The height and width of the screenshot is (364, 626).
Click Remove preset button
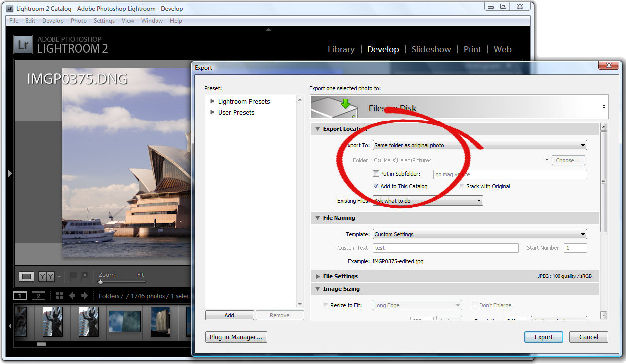tap(279, 315)
